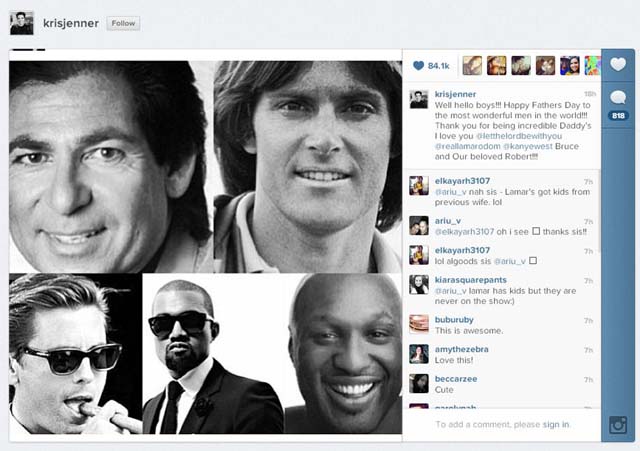Click kiarasquarepants avatar

click(x=419, y=285)
